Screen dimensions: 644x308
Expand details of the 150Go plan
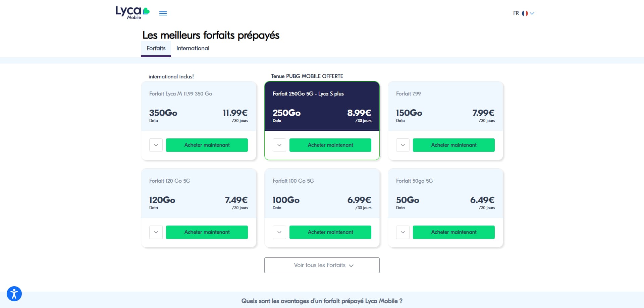[x=403, y=145]
